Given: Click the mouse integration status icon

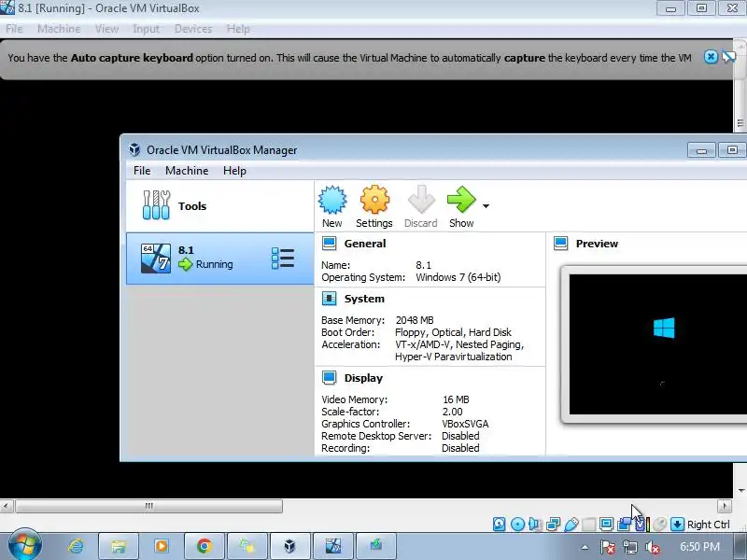Looking at the screenshot, I should (659, 525).
